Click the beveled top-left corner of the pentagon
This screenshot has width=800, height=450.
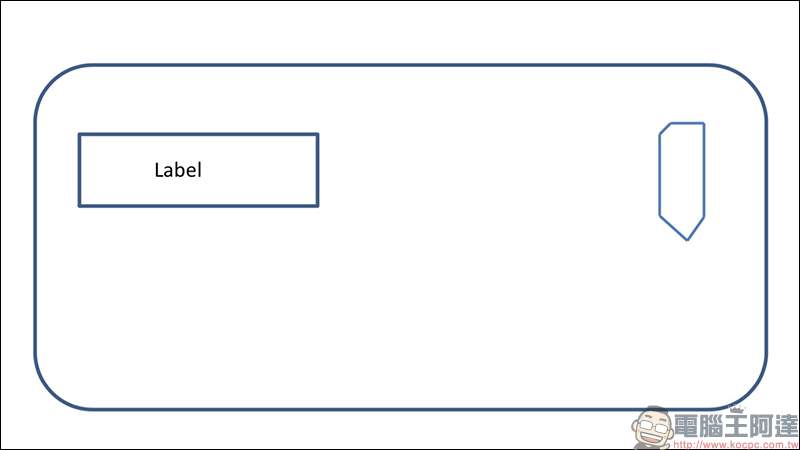(x=665, y=129)
